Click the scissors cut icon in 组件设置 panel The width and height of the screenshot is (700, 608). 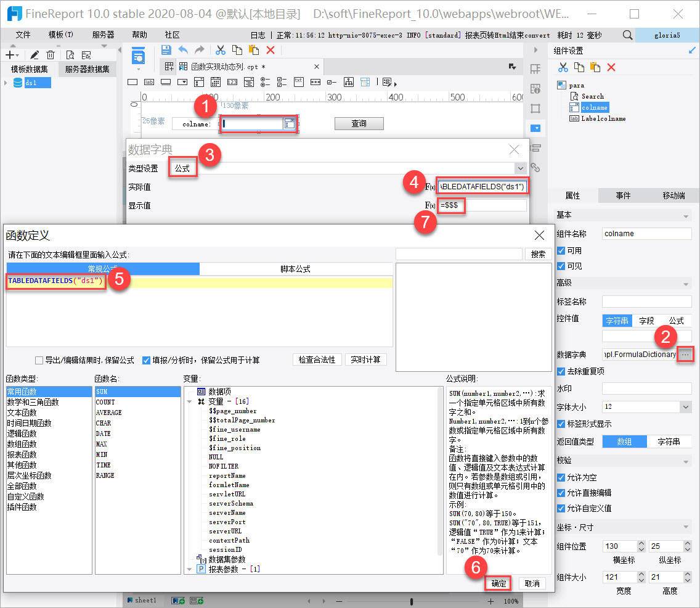click(563, 67)
